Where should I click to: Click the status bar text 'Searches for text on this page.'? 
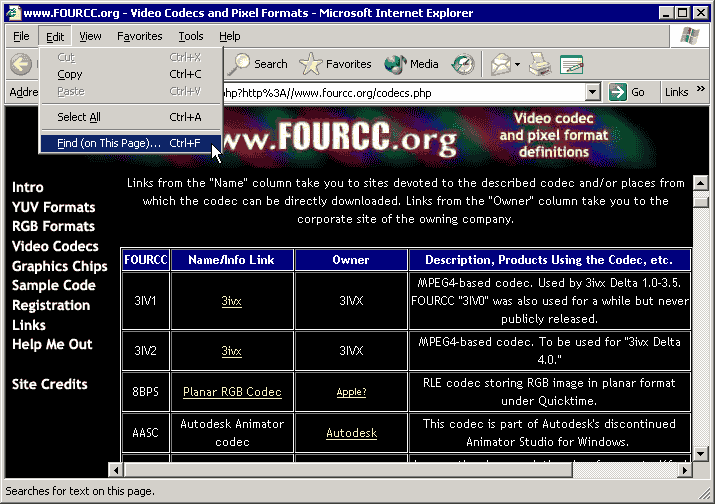coord(80,491)
